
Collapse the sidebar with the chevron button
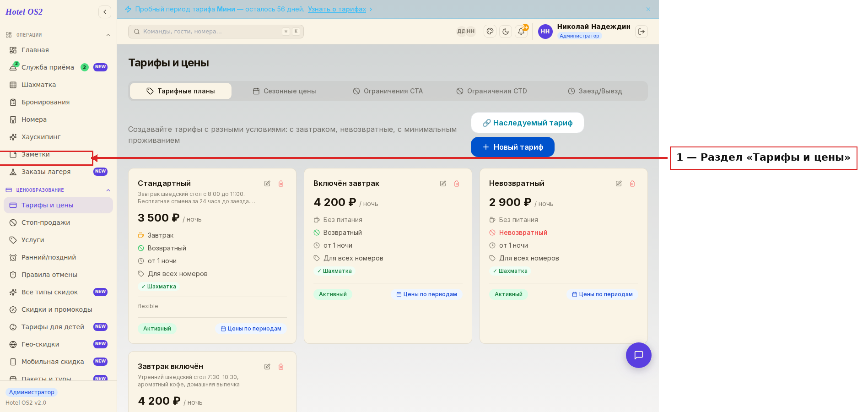pos(105,12)
